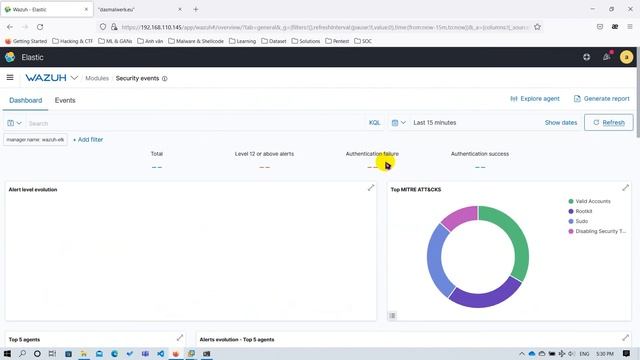
Task: Focus the Search query field
Action: pyautogui.click(x=196, y=123)
